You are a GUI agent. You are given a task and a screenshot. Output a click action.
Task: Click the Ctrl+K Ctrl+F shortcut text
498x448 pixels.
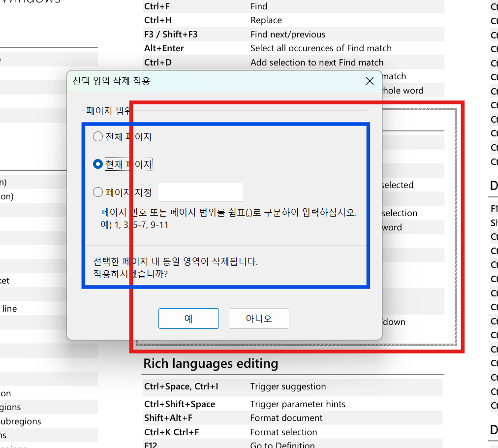(x=172, y=432)
